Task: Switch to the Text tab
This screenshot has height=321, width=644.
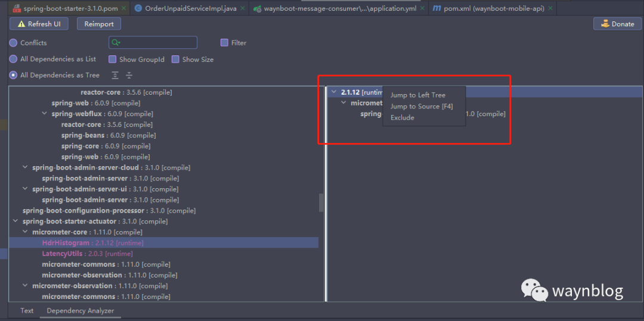Action: coord(27,311)
